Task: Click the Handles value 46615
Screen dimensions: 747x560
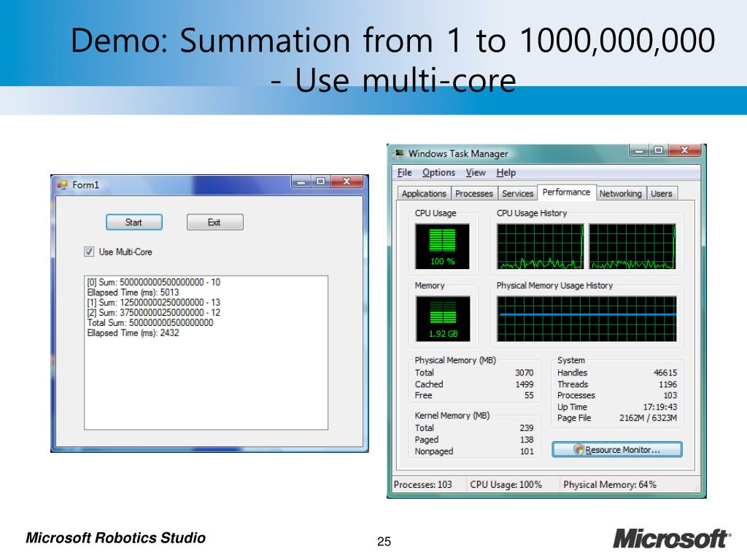Action: click(x=665, y=373)
